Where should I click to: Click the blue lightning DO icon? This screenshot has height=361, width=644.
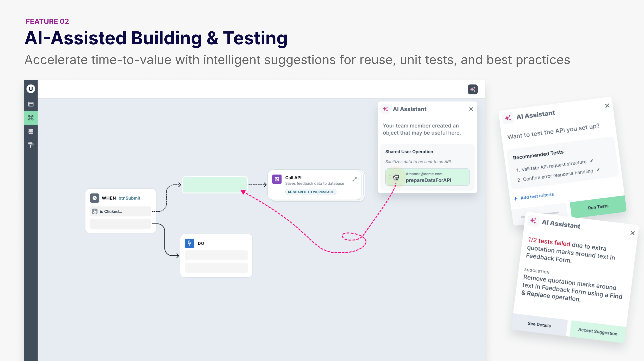pyautogui.click(x=189, y=243)
